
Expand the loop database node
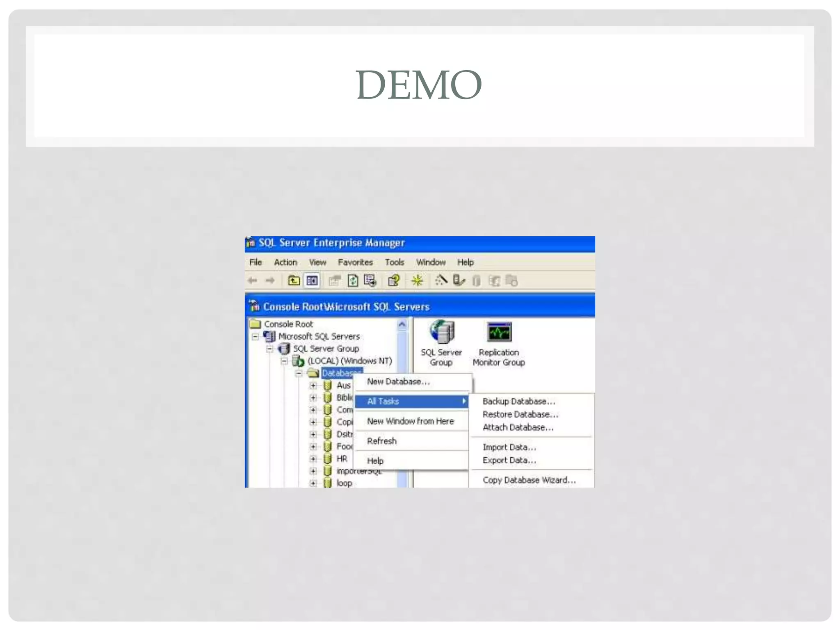click(x=313, y=483)
